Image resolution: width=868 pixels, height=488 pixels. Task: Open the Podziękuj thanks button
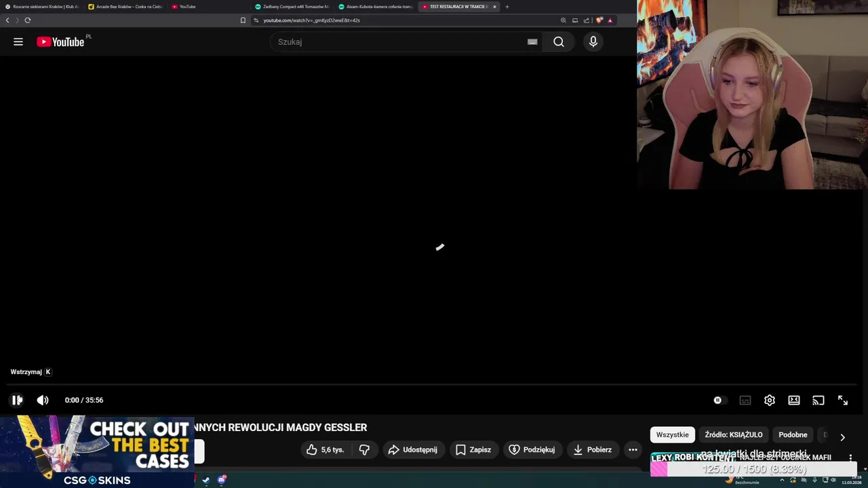coord(532,450)
